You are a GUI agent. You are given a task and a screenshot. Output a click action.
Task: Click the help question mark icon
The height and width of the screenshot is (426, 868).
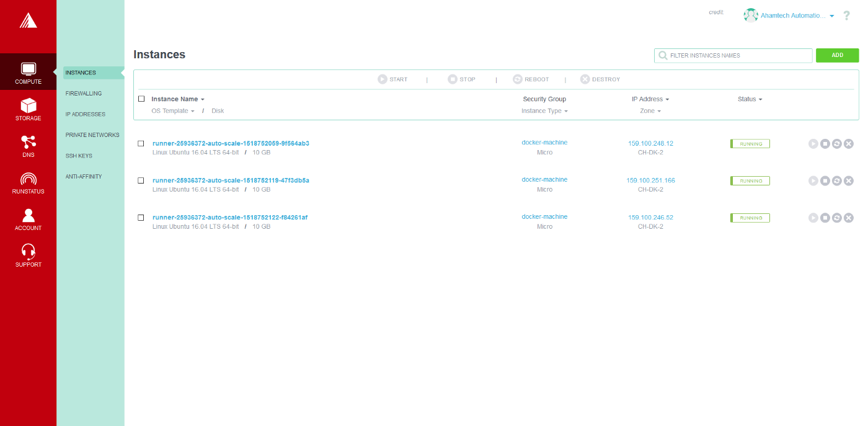point(846,16)
